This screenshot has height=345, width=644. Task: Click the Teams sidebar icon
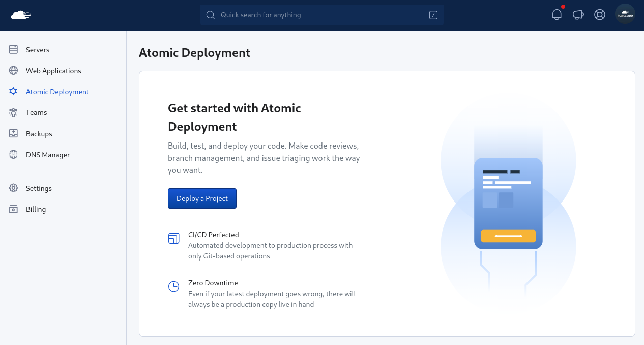click(14, 112)
